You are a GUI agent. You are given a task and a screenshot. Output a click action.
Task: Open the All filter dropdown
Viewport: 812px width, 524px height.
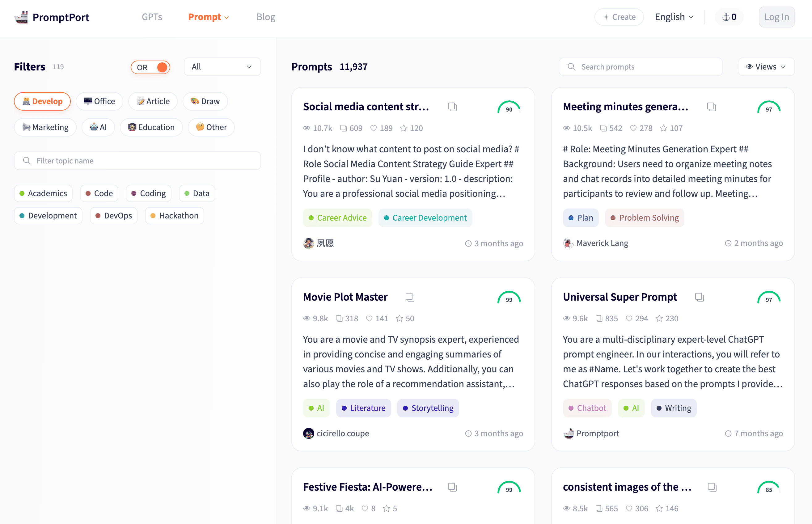tap(222, 67)
